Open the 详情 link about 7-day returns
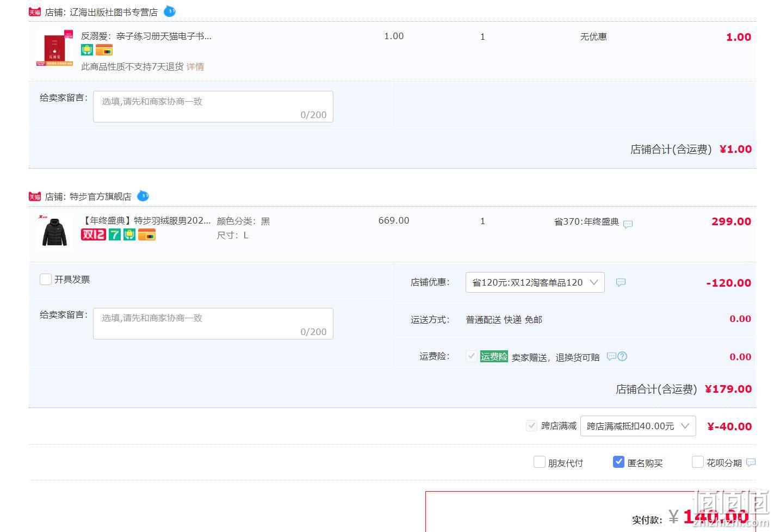 coord(195,67)
